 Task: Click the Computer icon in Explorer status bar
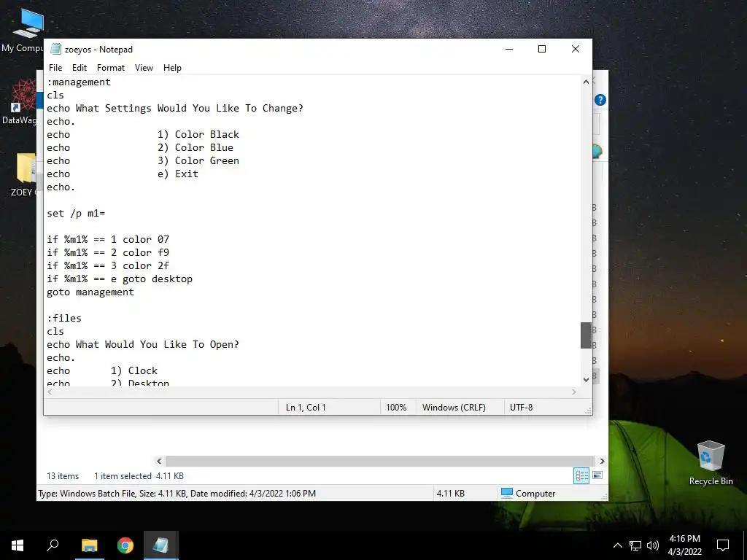(507, 493)
